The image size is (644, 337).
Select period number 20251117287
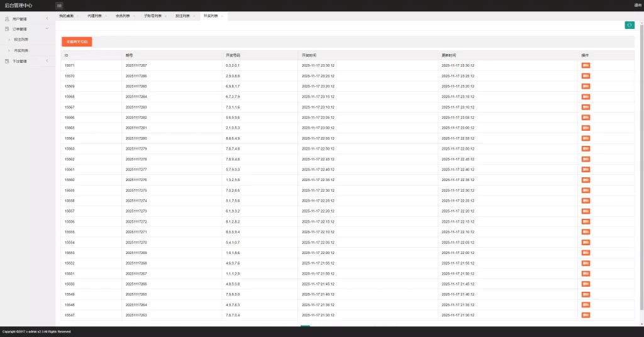pyautogui.click(x=136, y=65)
